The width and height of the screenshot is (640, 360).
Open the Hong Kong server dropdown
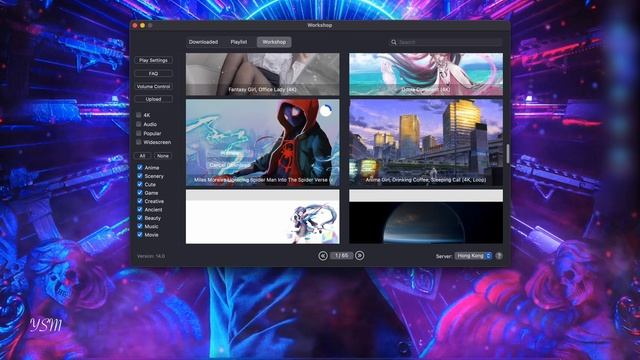click(x=473, y=256)
